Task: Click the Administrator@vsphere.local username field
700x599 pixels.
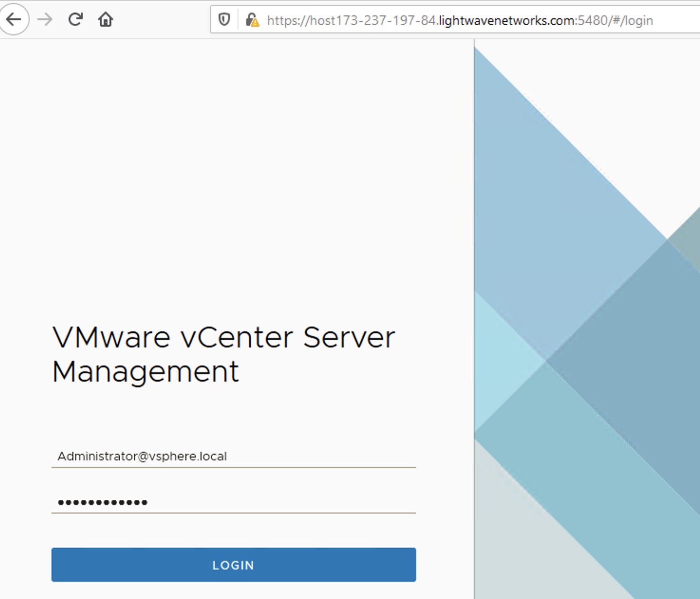Action: pos(234,456)
